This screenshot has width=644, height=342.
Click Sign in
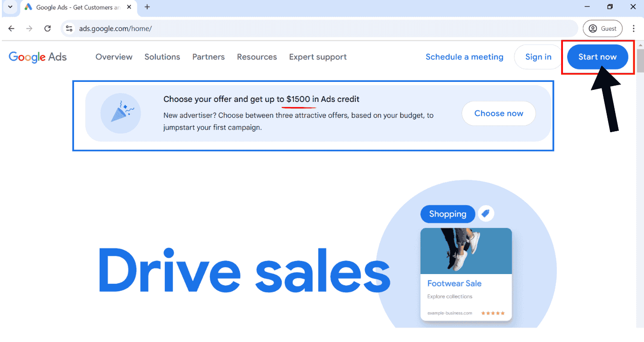pos(538,57)
